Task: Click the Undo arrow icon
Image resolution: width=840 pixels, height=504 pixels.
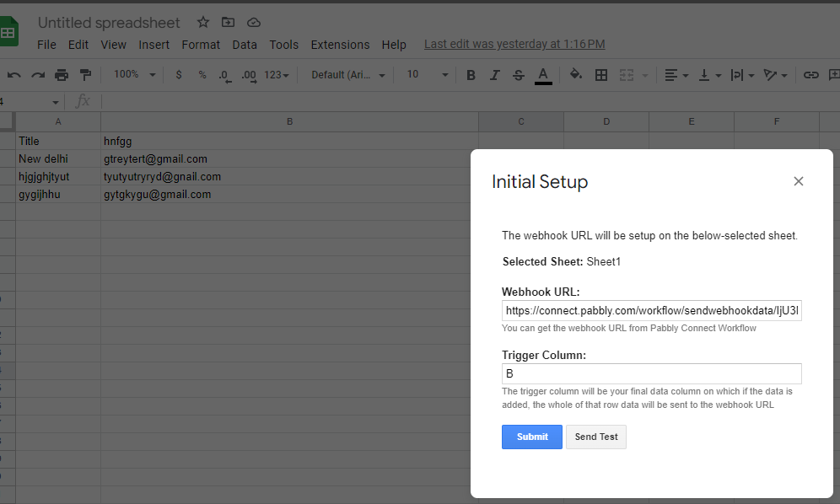Action: (14, 75)
